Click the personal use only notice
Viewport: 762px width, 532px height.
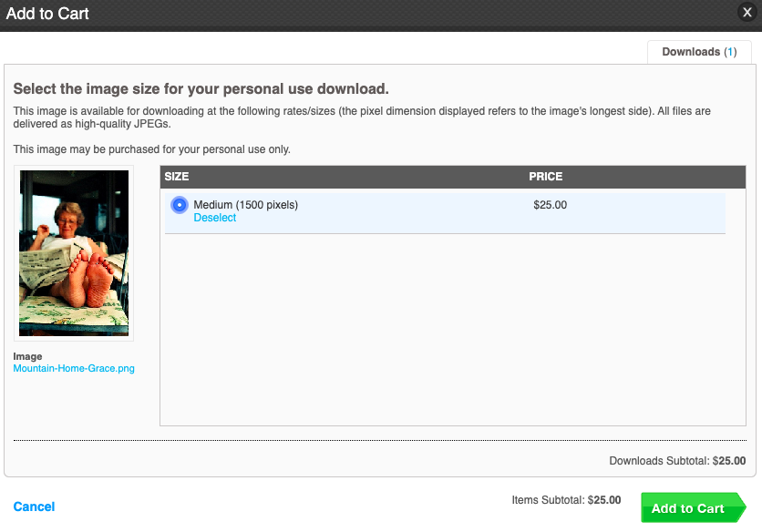pos(151,149)
